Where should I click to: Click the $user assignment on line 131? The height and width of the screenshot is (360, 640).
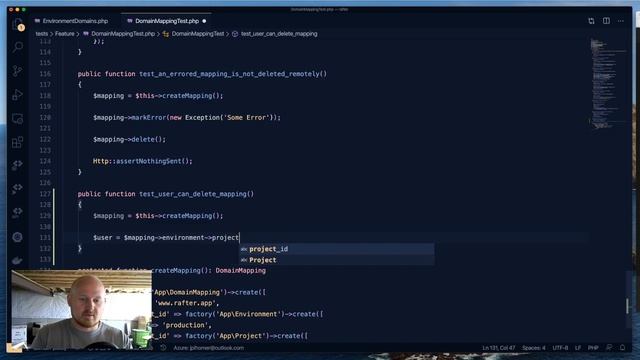pos(166,238)
